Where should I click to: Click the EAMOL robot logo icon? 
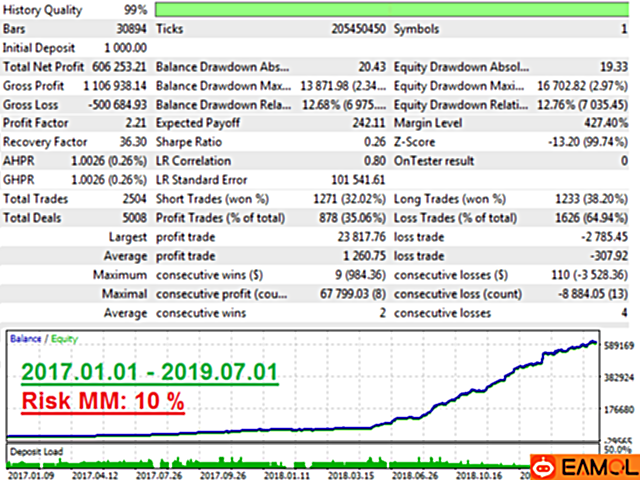click(x=541, y=466)
